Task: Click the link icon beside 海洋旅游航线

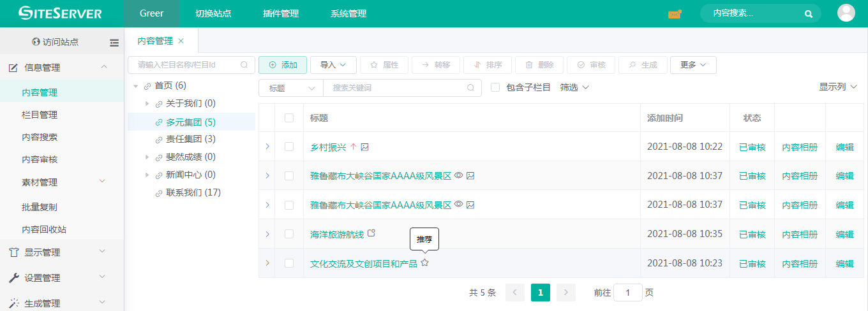Action: [x=371, y=233]
